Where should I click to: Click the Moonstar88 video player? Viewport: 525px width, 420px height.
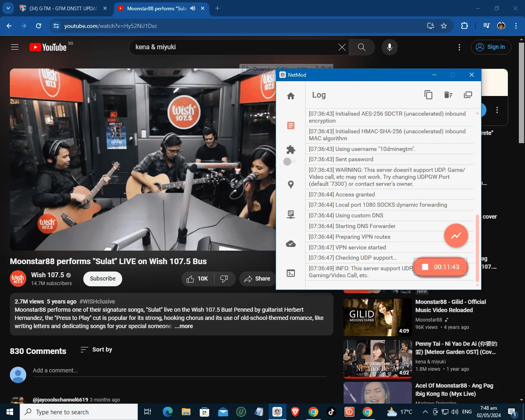click(143, 160)
